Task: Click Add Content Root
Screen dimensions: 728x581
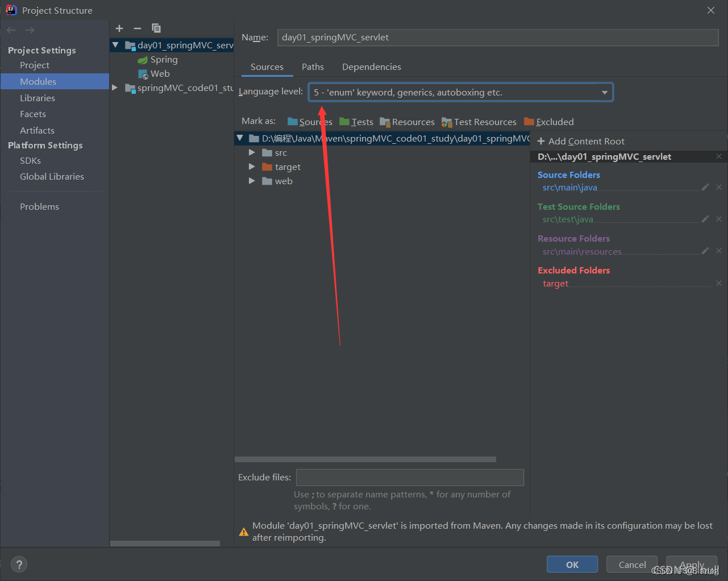Action: 581,141
